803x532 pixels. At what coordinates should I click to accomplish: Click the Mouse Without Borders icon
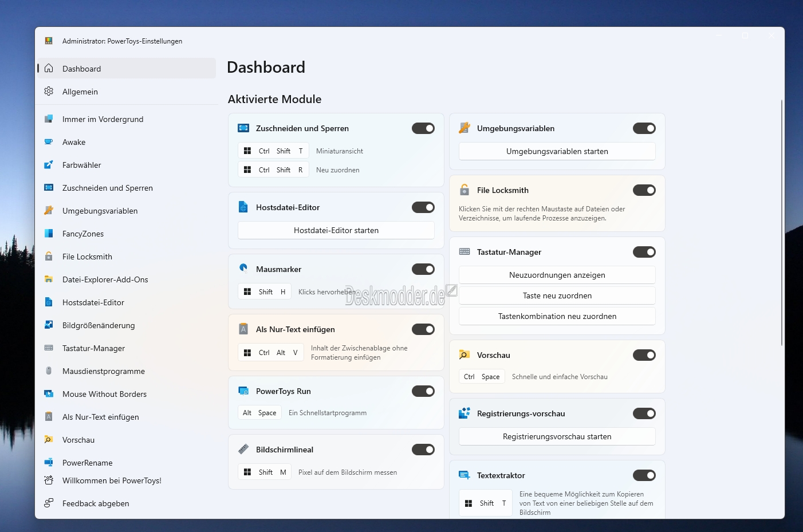(x=49, y=394)
